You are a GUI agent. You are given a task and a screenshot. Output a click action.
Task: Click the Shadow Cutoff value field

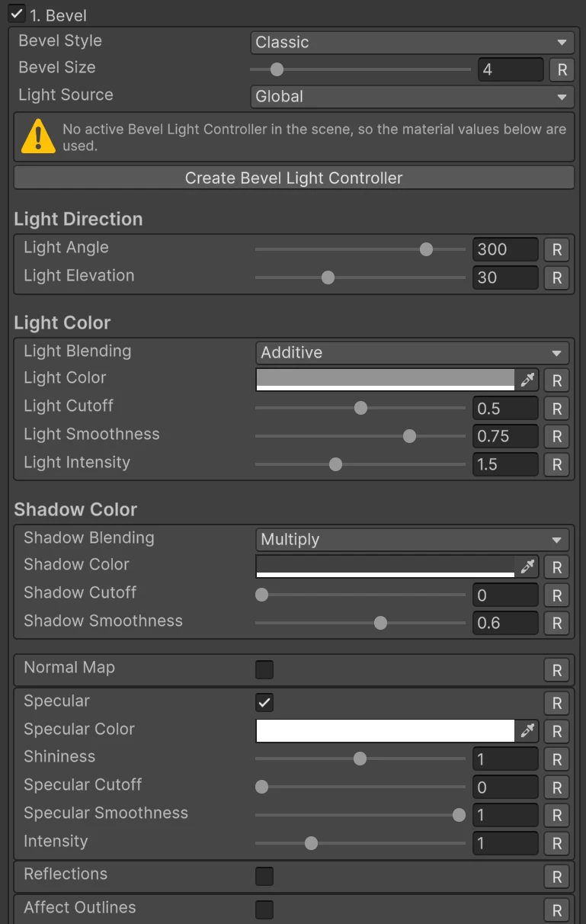tap(505, 596)
